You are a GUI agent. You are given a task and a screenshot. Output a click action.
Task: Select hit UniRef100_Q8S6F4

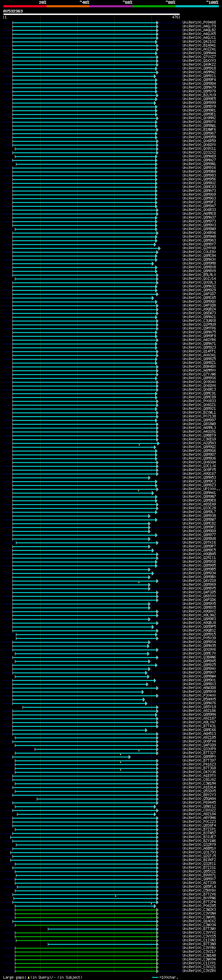click(199, 826)
